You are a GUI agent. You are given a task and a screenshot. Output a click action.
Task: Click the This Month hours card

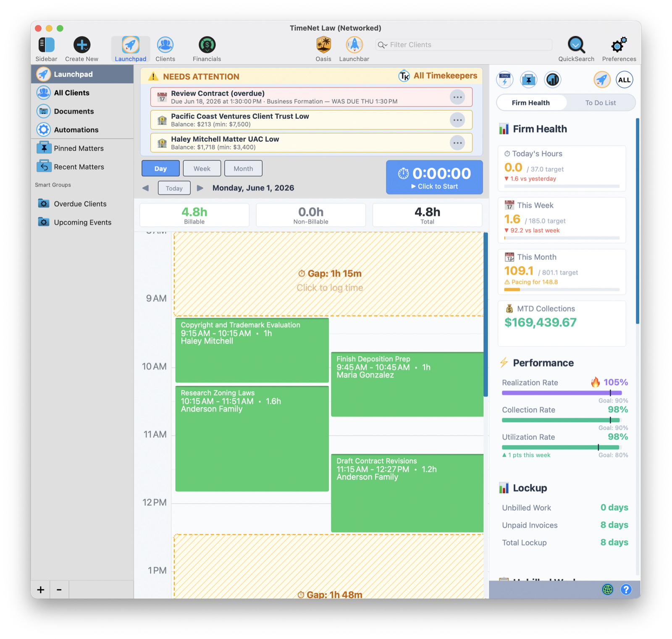[x=562, y=272]
